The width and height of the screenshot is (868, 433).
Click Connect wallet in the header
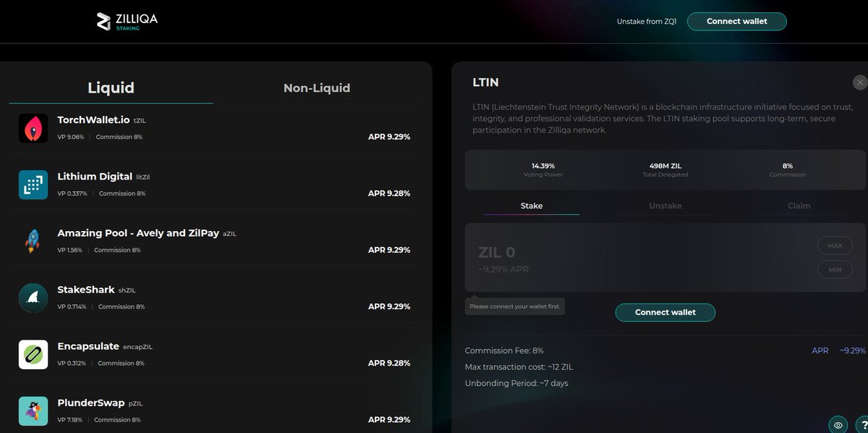736,21
